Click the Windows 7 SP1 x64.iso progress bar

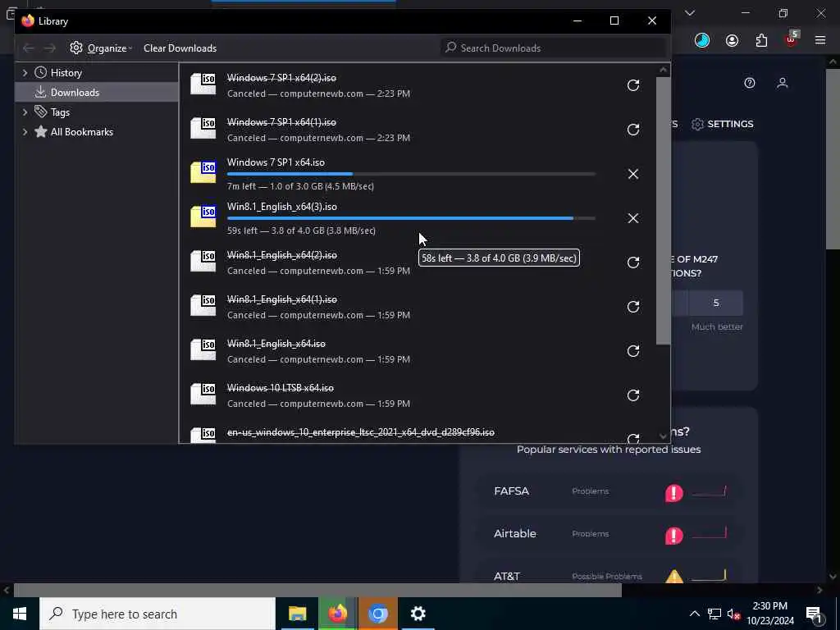click(x=411, y=174)
